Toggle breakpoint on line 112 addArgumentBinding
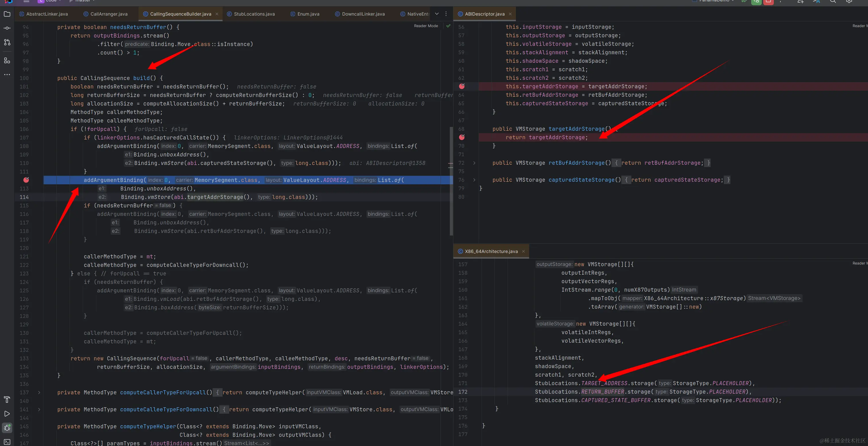Image resolution: width=868 pixels, height=446 pixels. [x=26, y=180]
